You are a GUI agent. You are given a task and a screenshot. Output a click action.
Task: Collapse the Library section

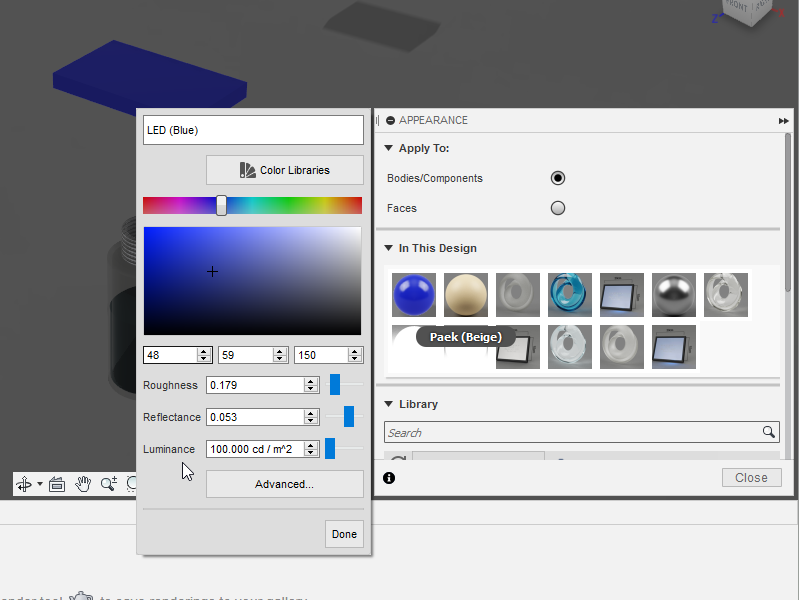[x=388, y=404]
